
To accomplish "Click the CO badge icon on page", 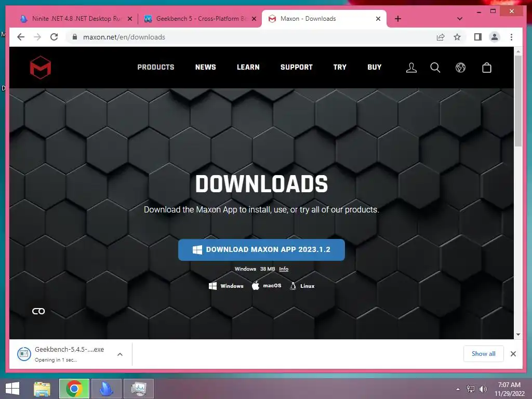I will [x=38, y=311].
